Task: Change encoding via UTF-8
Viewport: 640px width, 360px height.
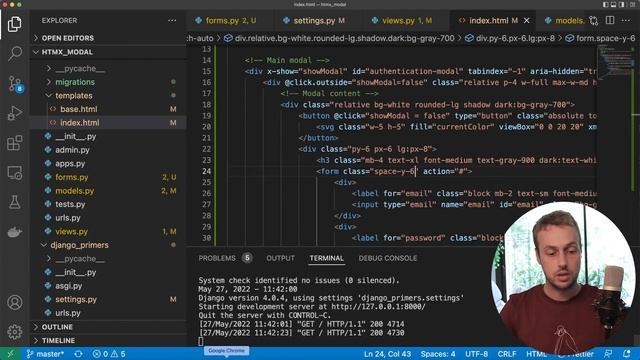Action: [x=476, y=354]
